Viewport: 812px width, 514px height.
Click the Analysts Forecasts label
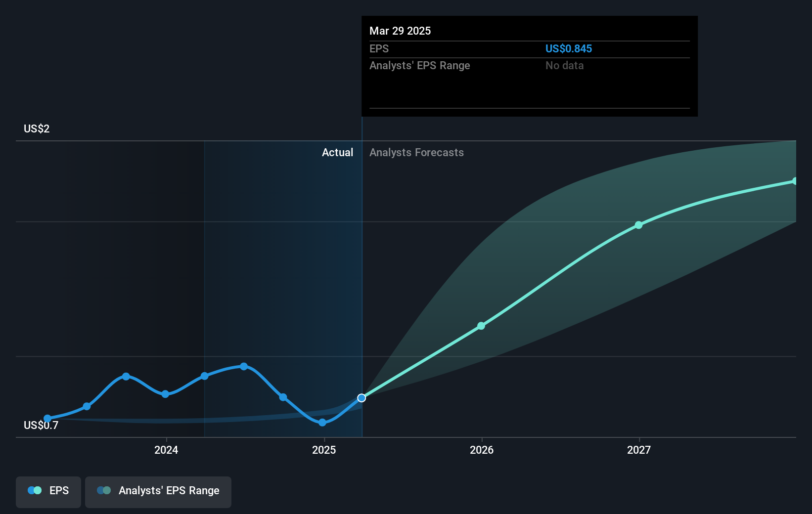(x=416, y=152)
